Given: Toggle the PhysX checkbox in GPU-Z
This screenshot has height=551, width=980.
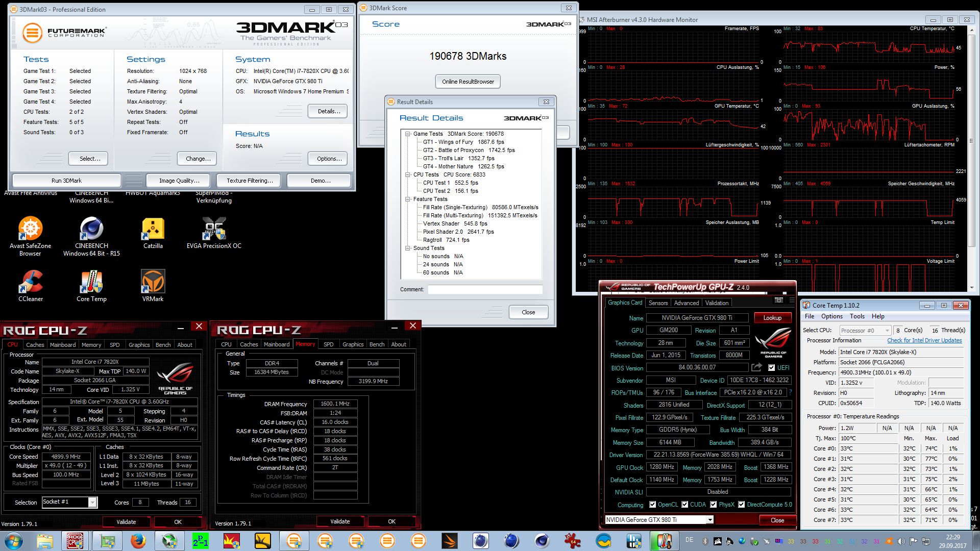Looking at the screenshot, I should [x=714, y=505].
